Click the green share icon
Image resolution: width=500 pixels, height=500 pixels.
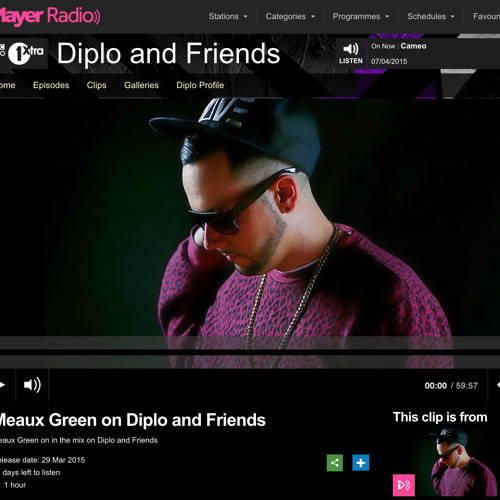pyautogui.click(x=335, y=463)
